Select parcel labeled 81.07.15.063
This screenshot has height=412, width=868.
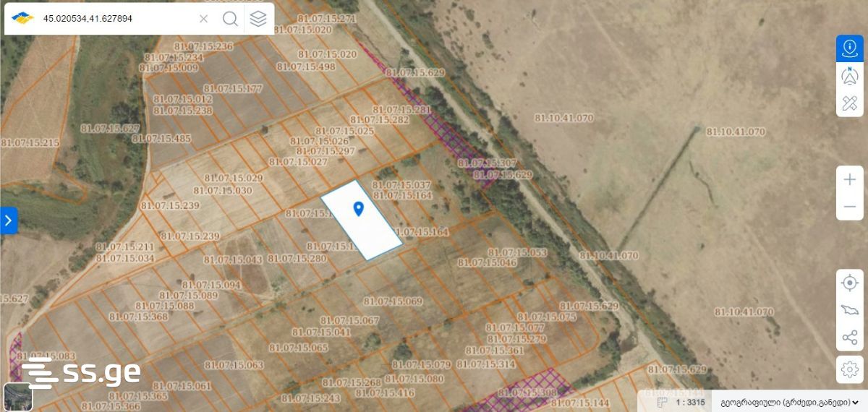[234, 365]
